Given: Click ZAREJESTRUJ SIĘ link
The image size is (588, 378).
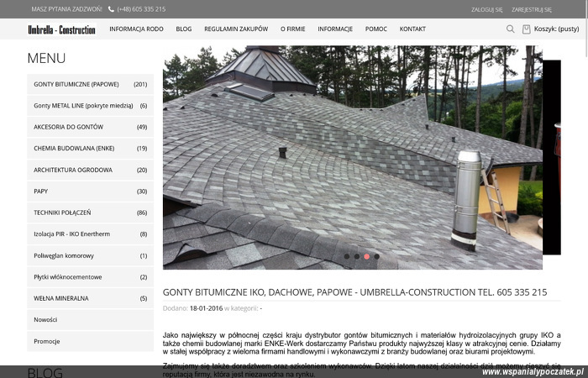Looking at the screenshot, I should click(x=532, y=10).
